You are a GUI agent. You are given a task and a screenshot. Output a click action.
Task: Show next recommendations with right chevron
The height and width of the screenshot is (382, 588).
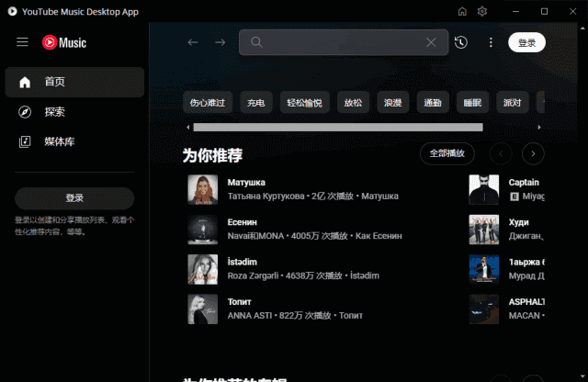click(533, 153)
